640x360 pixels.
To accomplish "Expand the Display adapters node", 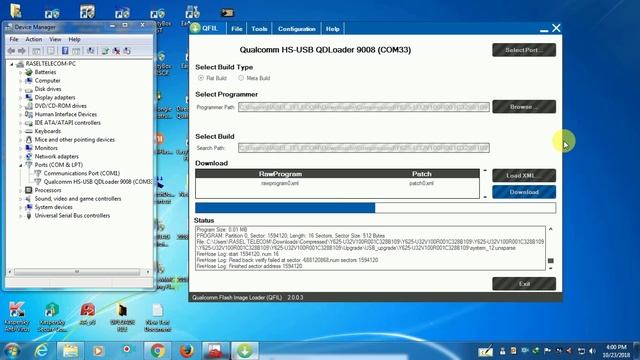I will point(20,98).
